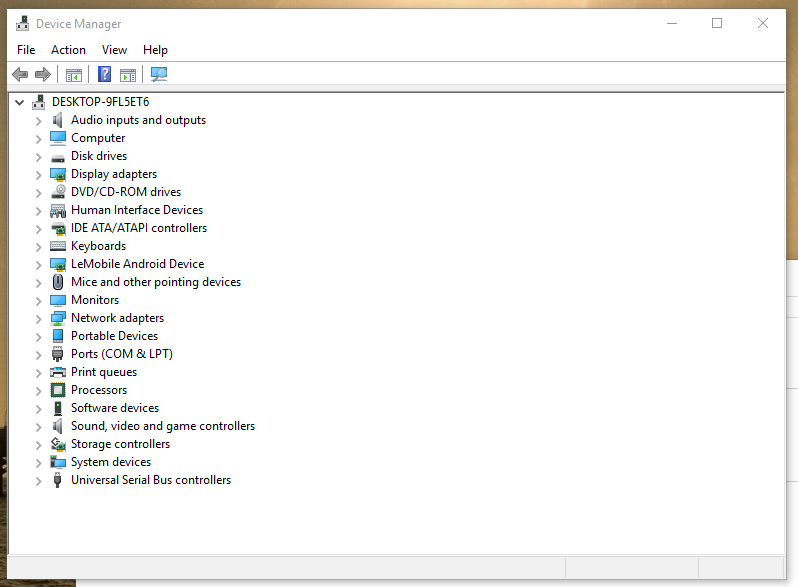
Task: Select the Human Interface Devices label
Action: point(136,210)
